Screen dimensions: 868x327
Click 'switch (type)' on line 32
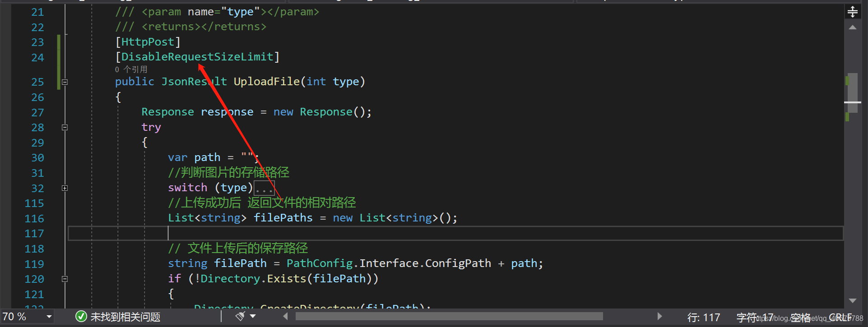pyautogui.click(x=210, y=188)
